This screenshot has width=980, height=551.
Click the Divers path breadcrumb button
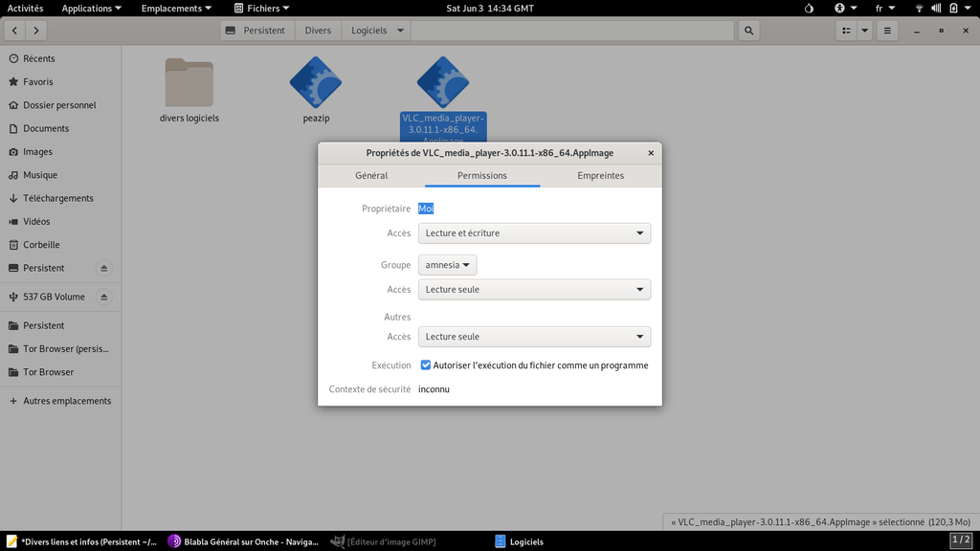pos(318,31)
